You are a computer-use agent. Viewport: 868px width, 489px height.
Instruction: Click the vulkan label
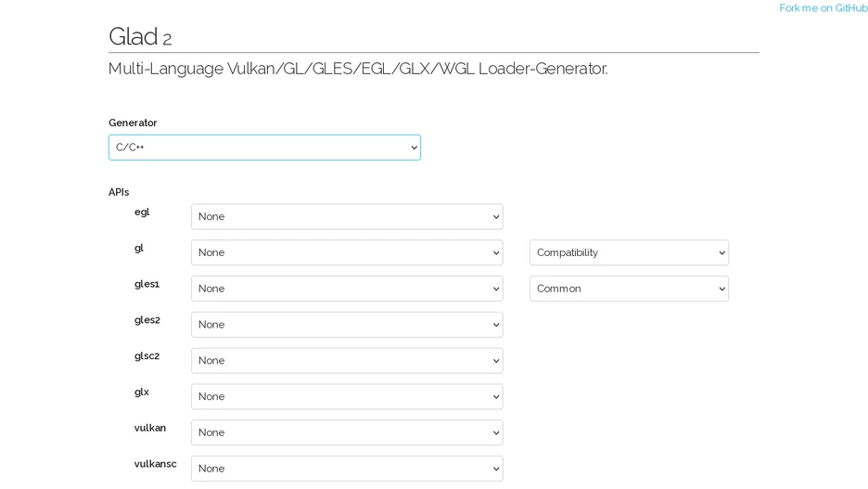[x=150, y=428]
